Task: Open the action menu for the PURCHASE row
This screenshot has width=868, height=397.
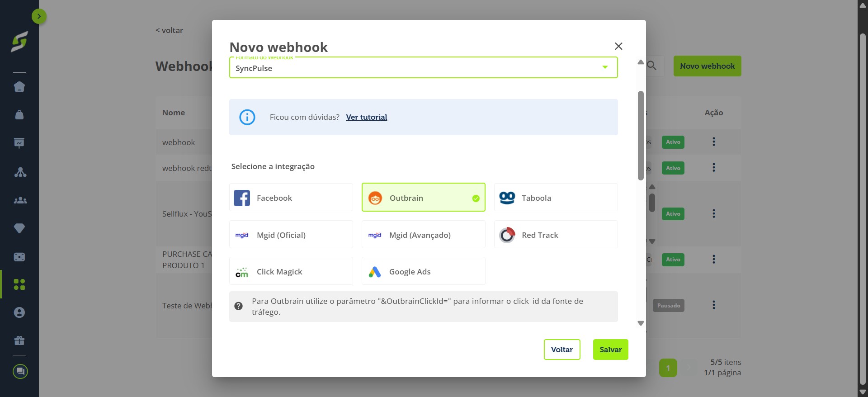Action: click(x=714, y=259)
